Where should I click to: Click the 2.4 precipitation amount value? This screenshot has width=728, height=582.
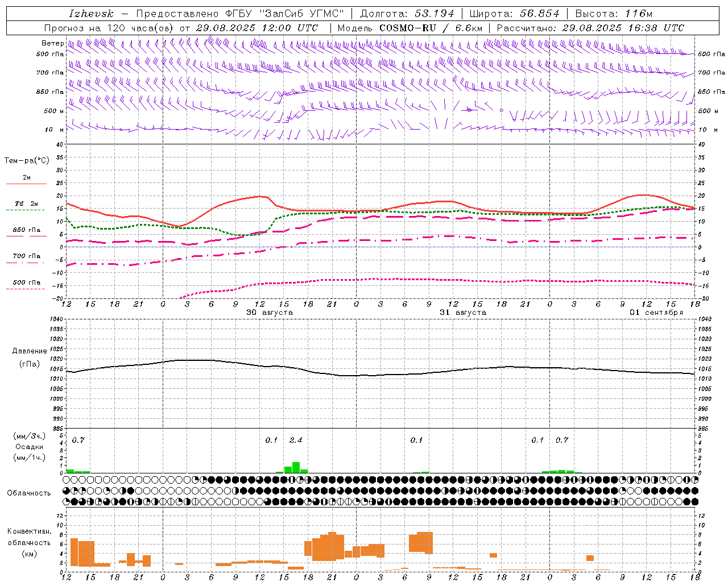click(x=296, y=440)
